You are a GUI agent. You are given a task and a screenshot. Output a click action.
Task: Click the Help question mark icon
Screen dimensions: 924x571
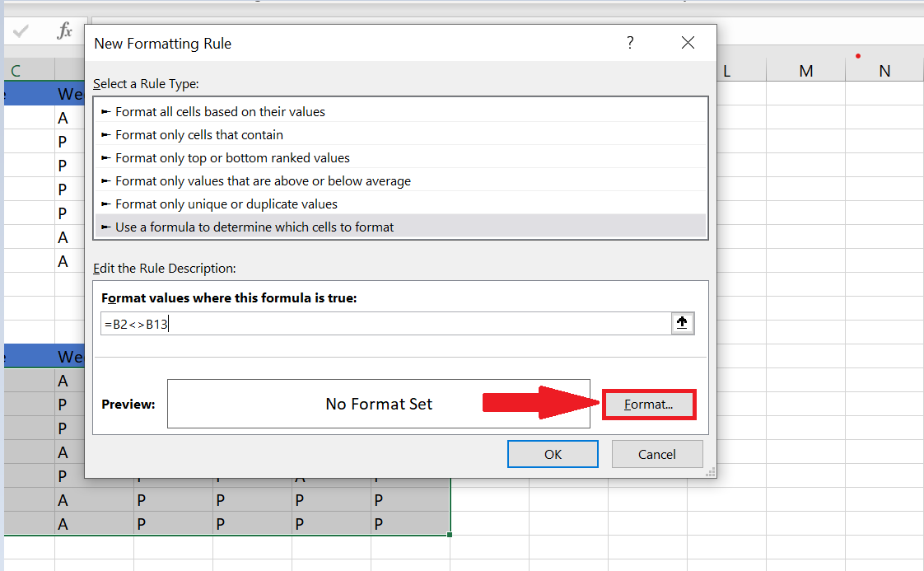630,43
